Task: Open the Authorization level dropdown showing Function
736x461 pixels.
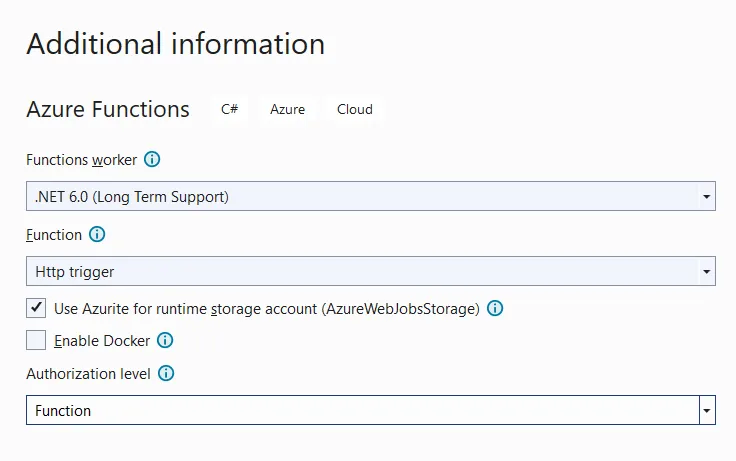Action: point(370,410)
